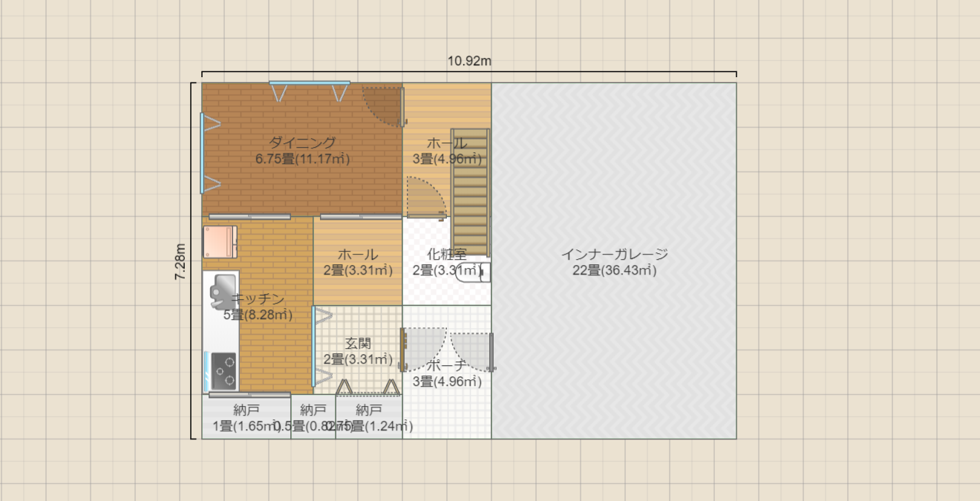This screenshot has width=980, height=501.
Task: Click the キッチン room label
Action: point(259,299)
